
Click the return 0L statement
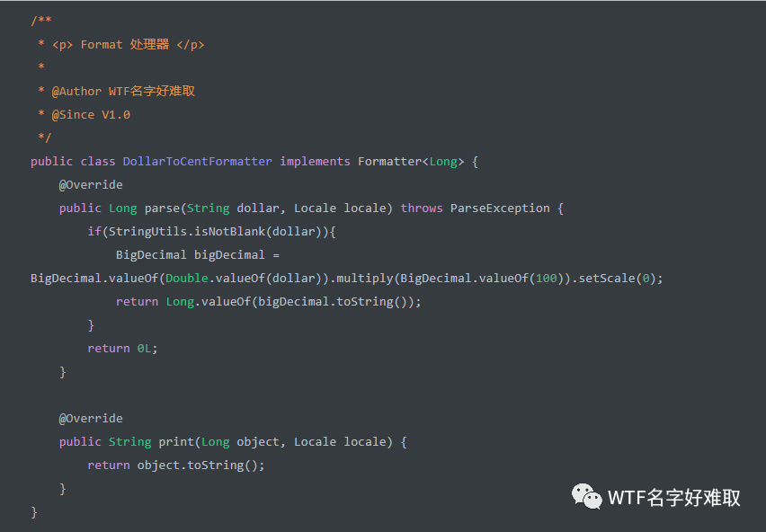pos(122,349)
